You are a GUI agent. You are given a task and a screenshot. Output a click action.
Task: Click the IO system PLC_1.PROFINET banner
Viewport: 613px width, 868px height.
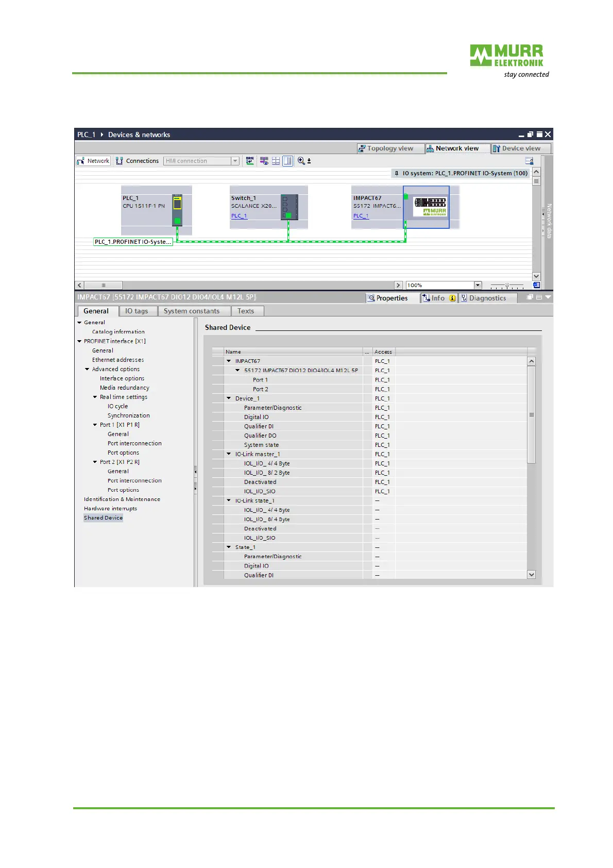coord(461,173)
